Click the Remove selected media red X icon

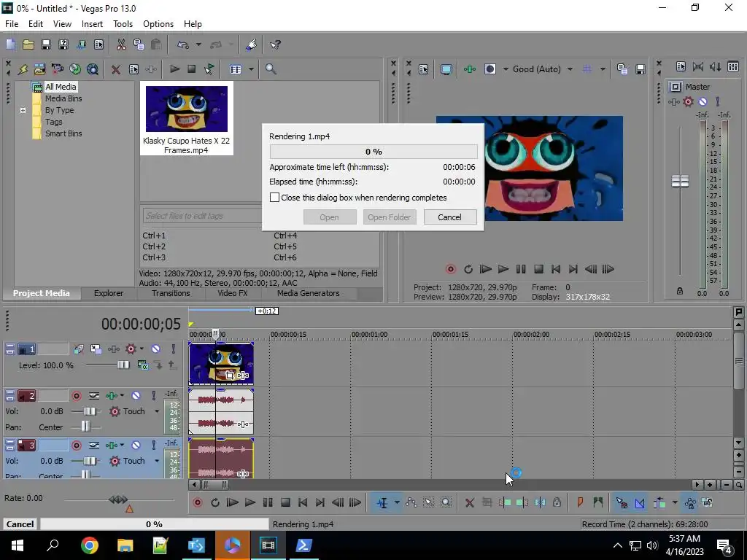coord(115,69)
